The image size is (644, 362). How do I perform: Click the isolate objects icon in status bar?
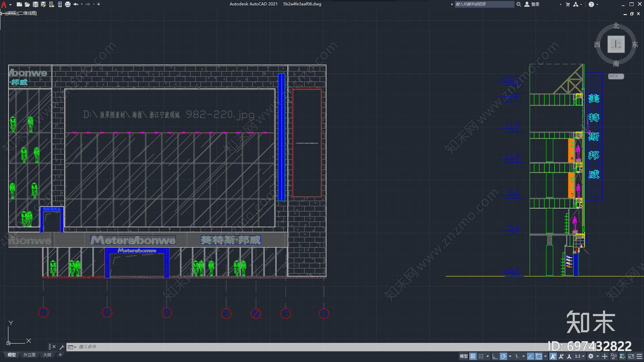point(614,356)
